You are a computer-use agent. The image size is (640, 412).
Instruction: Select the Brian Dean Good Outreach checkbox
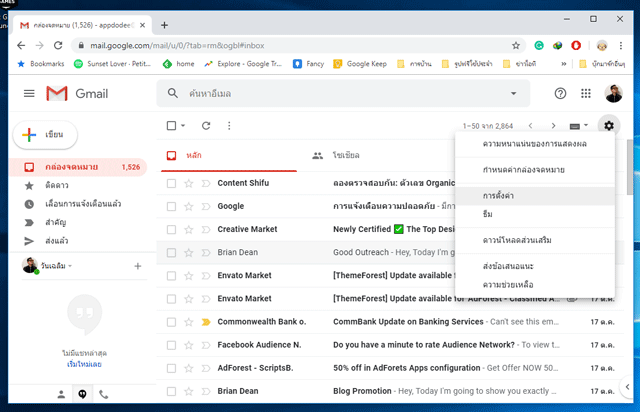(171, 253)
